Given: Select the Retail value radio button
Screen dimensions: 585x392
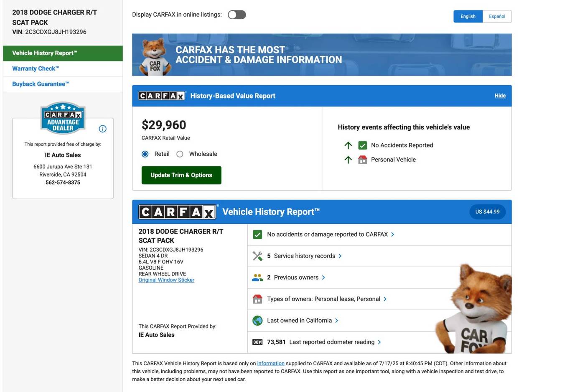Looking at the screenshot, I should [x=145, y=154].
